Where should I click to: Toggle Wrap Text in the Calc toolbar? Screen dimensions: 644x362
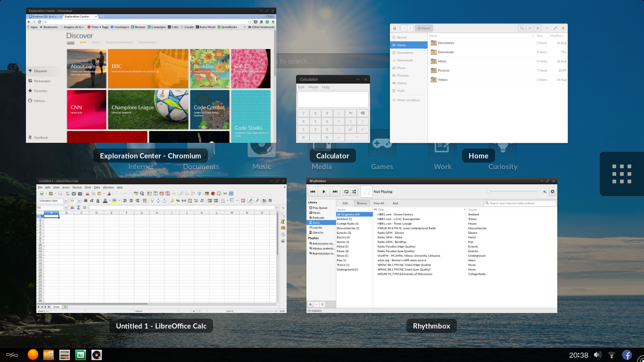[145, 200]
